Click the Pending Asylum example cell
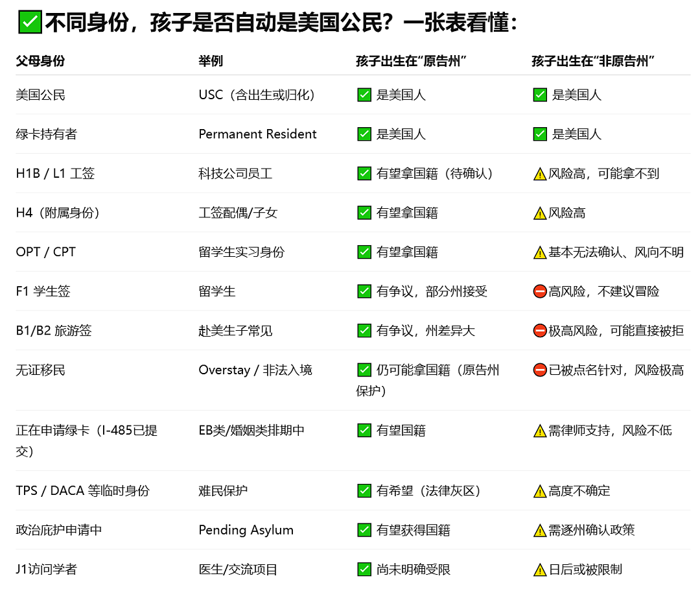Screen dimensions: 700x600 click(246, 530)
